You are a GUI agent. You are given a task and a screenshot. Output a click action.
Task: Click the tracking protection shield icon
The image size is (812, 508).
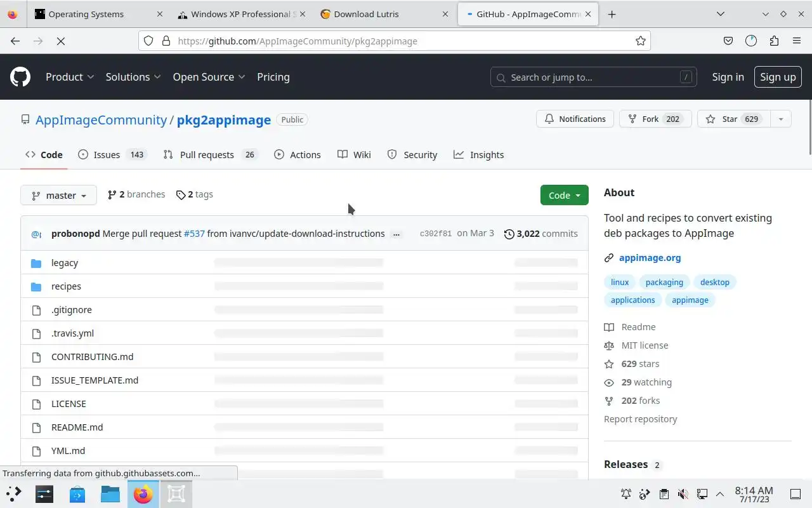(148, 41)
